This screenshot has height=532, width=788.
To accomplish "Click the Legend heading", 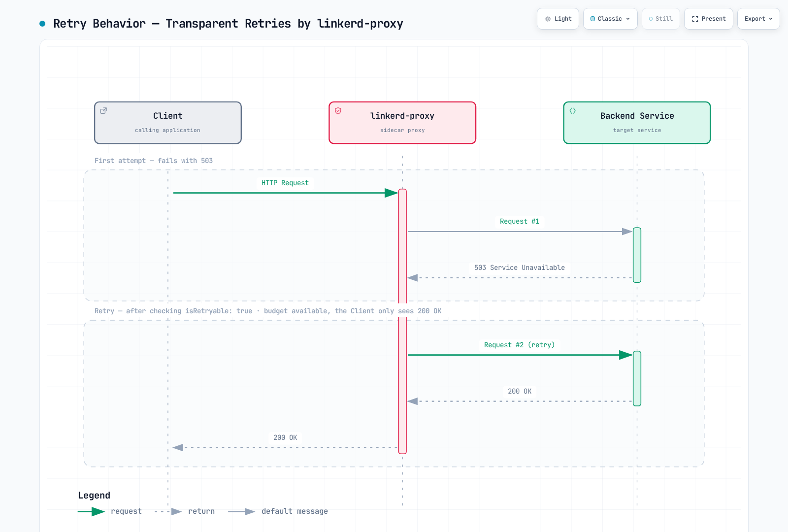I will tap(94, 496).
